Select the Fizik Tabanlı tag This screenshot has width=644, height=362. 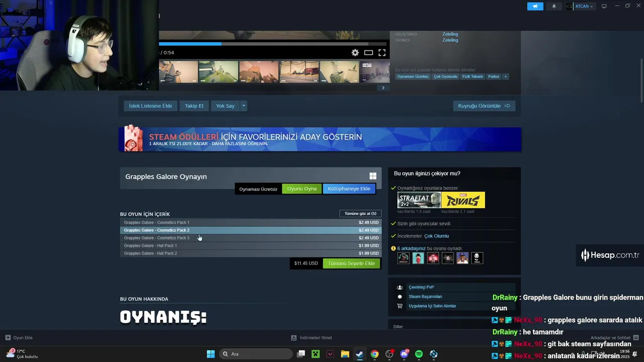click(473, 76)
